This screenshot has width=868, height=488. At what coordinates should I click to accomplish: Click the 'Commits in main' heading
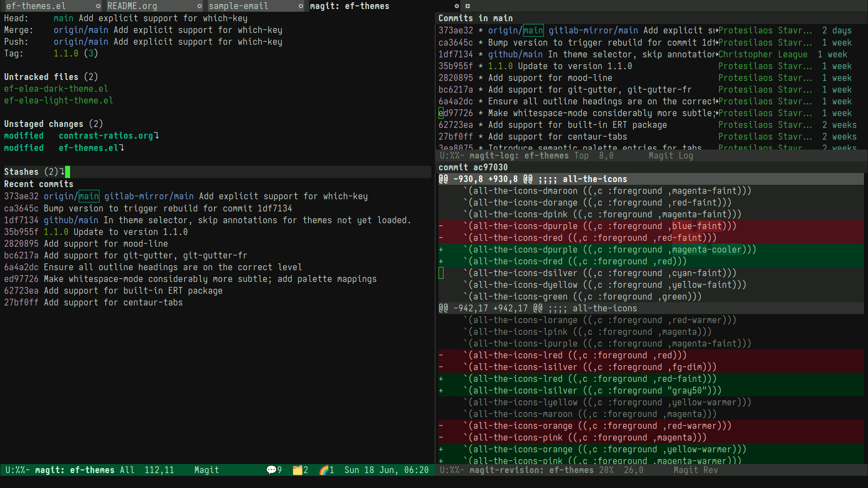tap(476, 18)
